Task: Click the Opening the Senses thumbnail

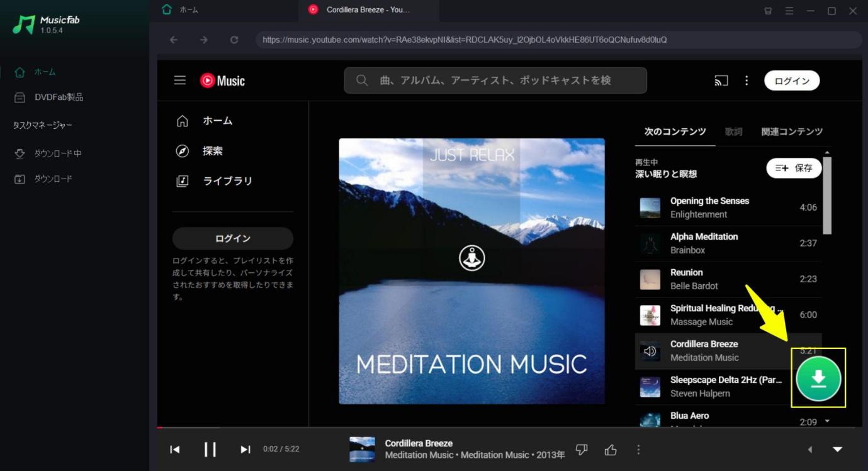Action: point(650,208)
